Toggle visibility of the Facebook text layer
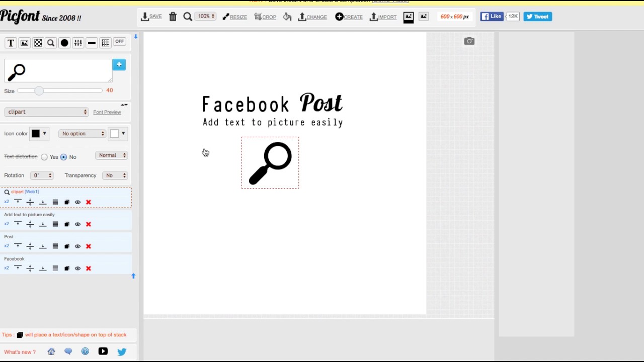 77,268
